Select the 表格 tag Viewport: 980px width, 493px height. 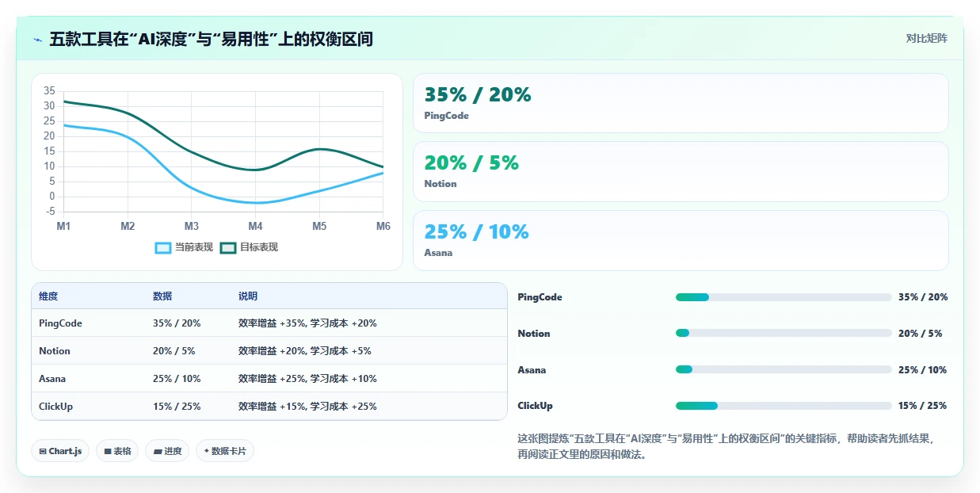(117, 451)
